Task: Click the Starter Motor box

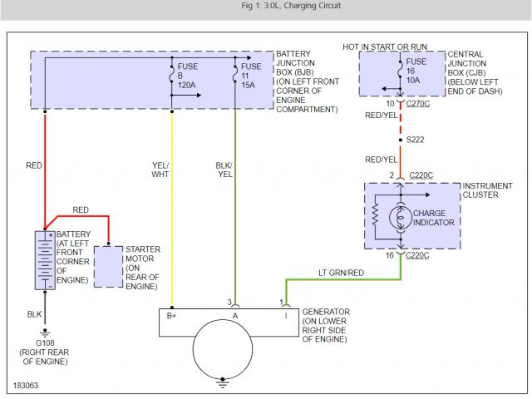Action: pyautogui.click(x=108, y=266)
